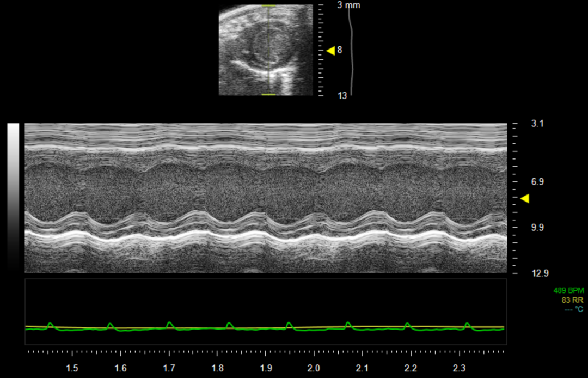Click the top yellow M-mode cursor cap

(268, 6)
